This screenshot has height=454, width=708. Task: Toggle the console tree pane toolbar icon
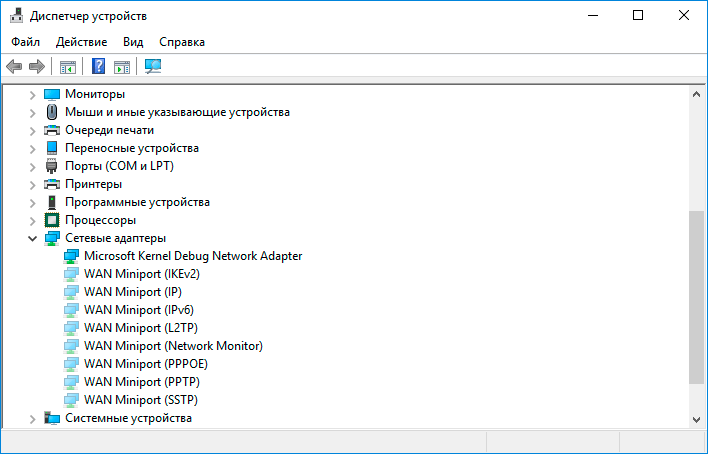coord(68,67)
